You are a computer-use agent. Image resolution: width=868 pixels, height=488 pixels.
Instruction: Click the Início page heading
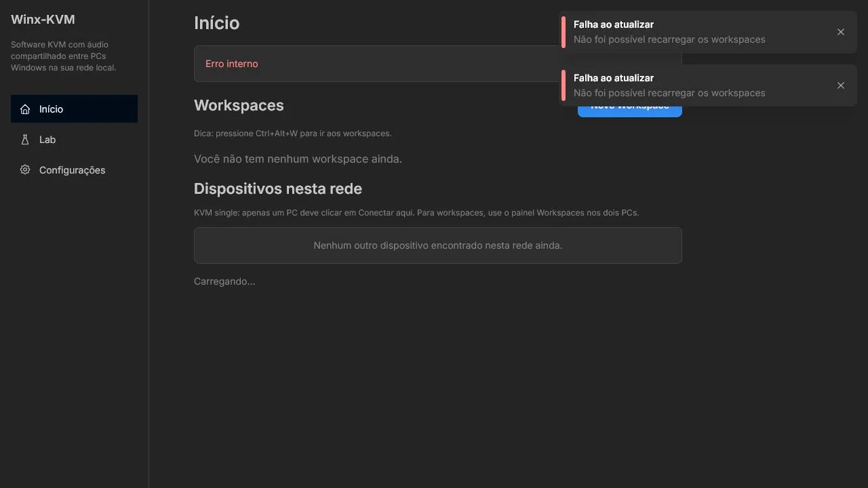coord(216,23)
